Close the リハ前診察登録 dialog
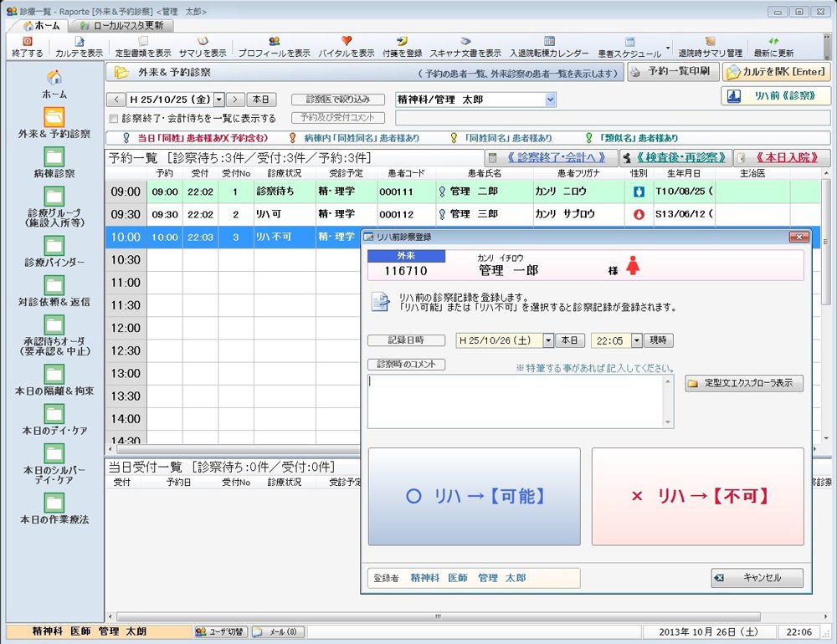Viewport: 837px width, 644px height. click(x=798, y=237)
